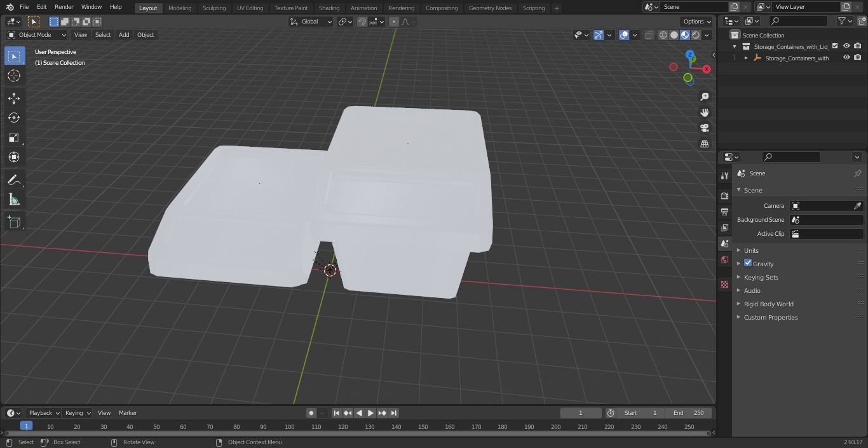Exclude Storage_Containers_with_Lid collection checkbox
The image size is (868, 448).
click(x=835, y=46)
